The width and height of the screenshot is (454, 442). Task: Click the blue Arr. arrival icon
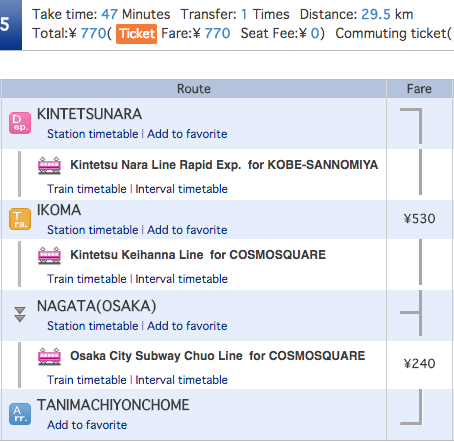click(x=20, y=414)
